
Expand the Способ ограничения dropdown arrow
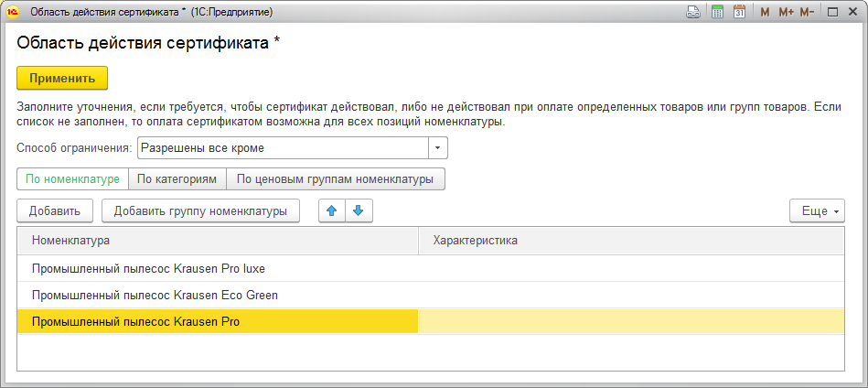point(437,147)
